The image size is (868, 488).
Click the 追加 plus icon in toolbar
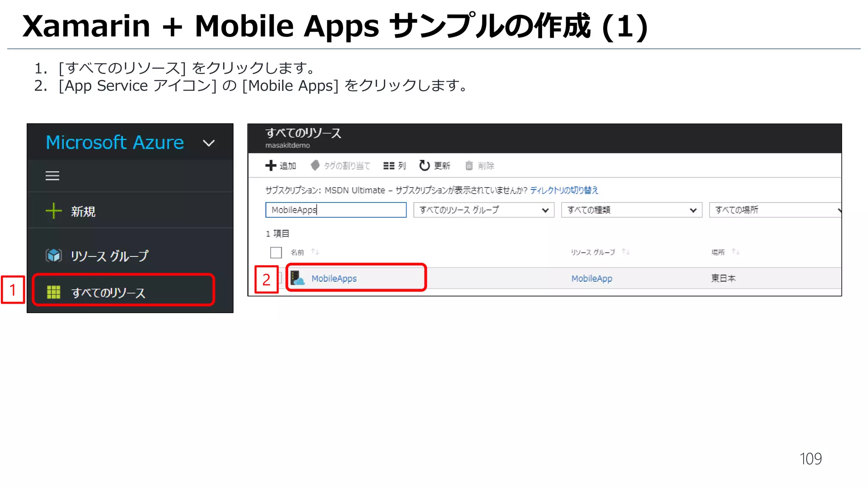270,165
